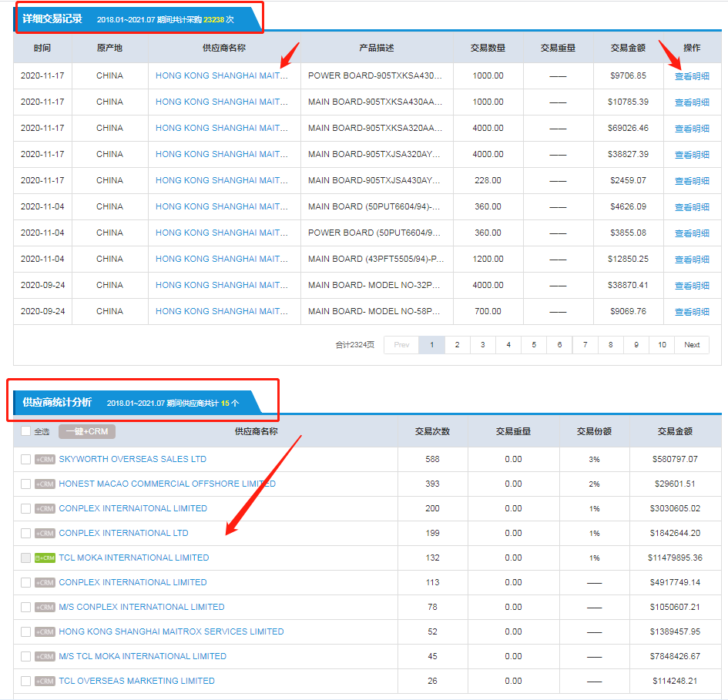Check the box for HONEST MACAO COMMERCIAL OFFSHORE LIMITED
This screenshot has height=700, width=728.
pos(26,484)
